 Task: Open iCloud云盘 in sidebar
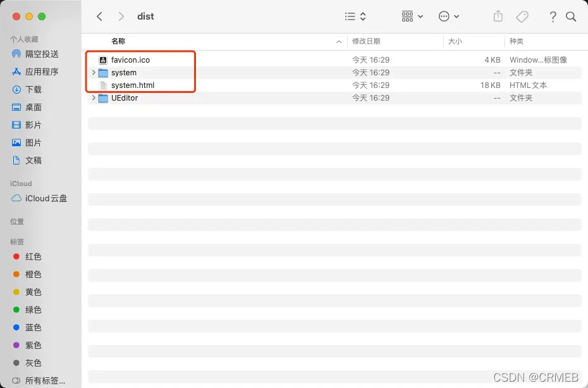coord(39,198)
